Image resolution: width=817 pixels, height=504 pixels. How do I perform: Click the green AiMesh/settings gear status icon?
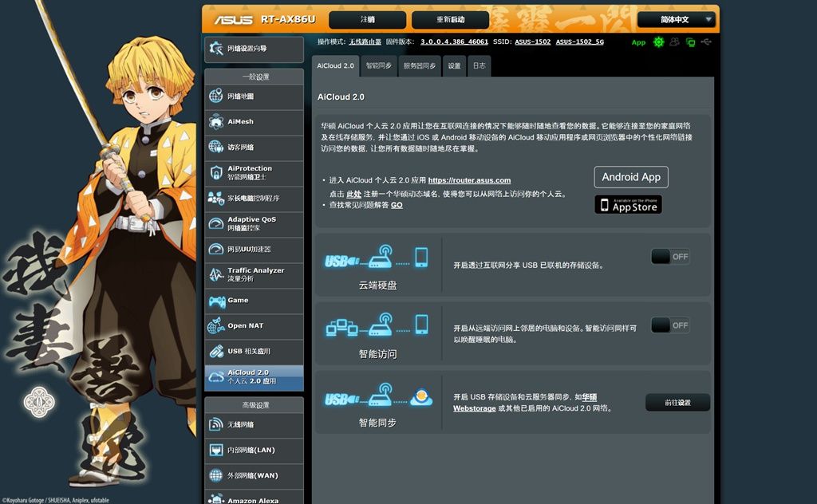click(x=658, y=42)
